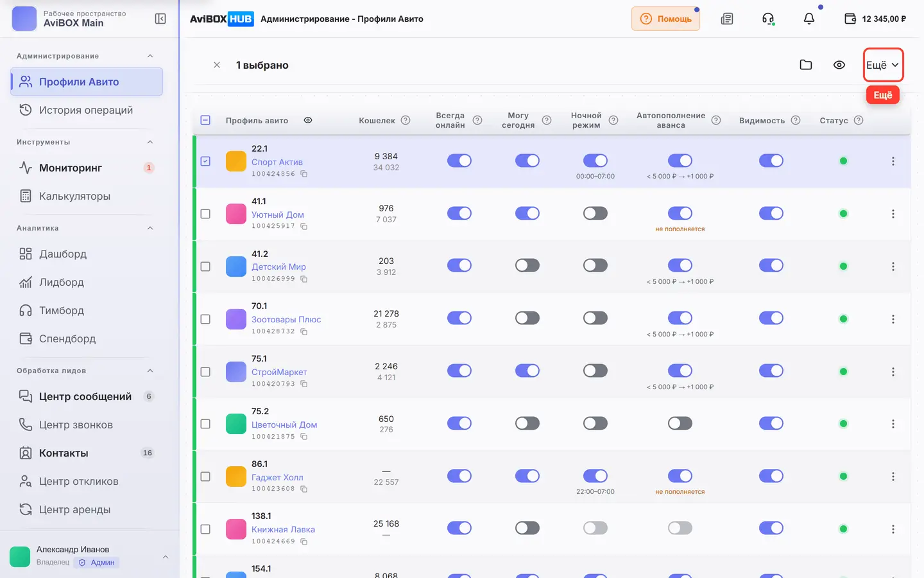Enable Могу сегодня for Детский Мир
Screen dimensions: 924x578
pos(527,265)
